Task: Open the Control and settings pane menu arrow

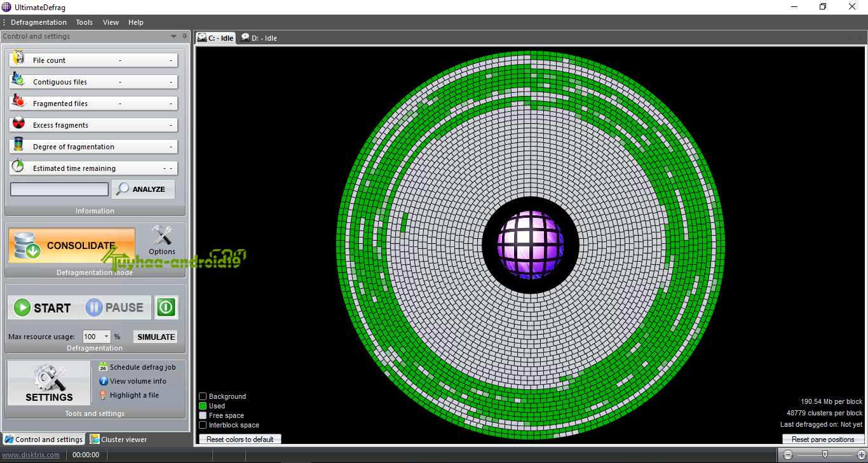Action: pos(173,36)
